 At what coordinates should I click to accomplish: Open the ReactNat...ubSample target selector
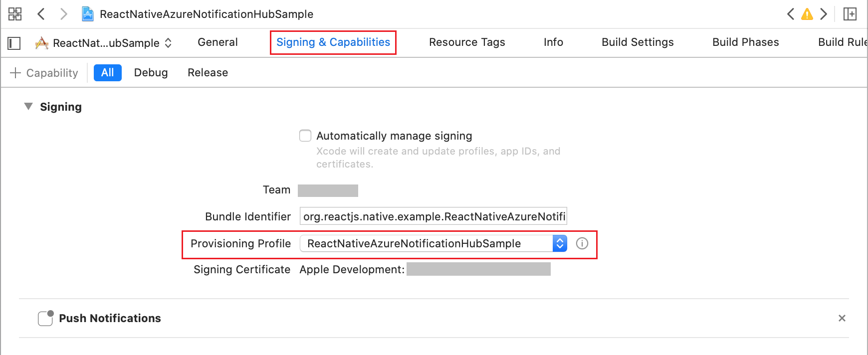(104, 43)
